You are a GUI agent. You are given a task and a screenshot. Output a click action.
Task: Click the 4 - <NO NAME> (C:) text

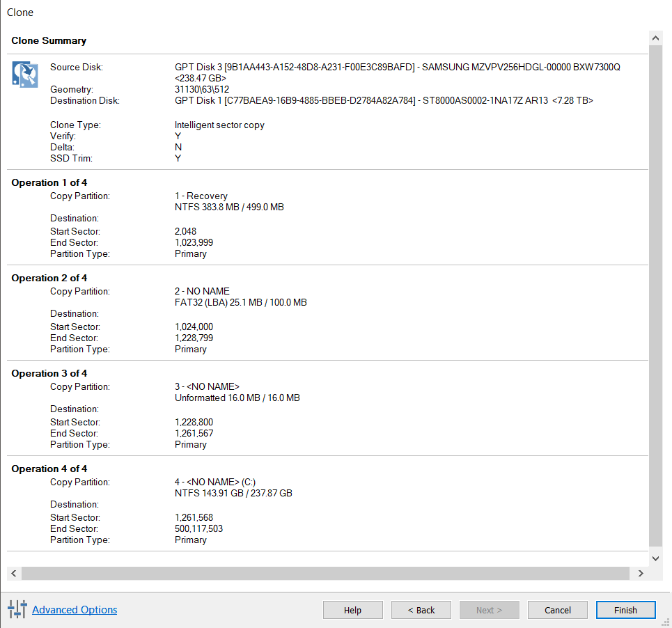[215, 482]
